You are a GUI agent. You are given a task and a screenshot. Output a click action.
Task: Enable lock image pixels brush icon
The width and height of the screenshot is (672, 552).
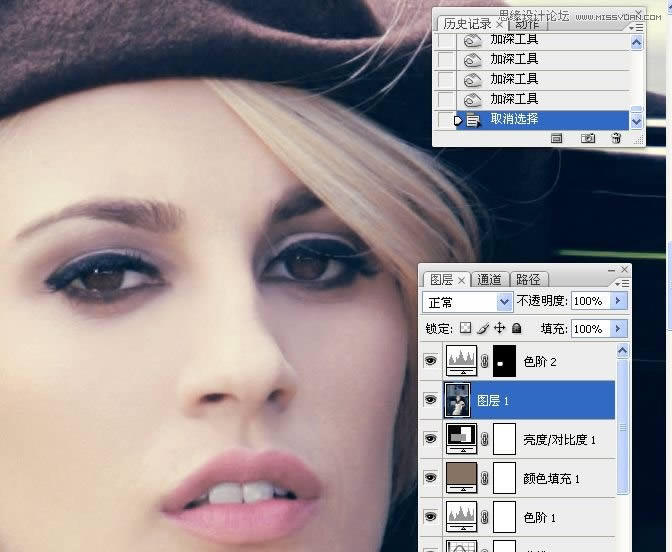tap(482, 328)
